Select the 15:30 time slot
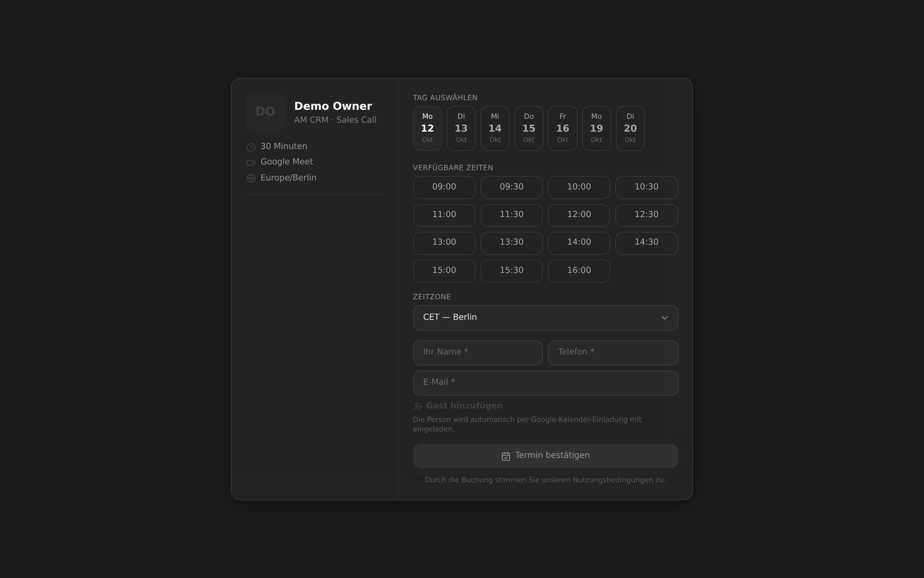Viewport: 924px width, 578px height. coord(512,271)
